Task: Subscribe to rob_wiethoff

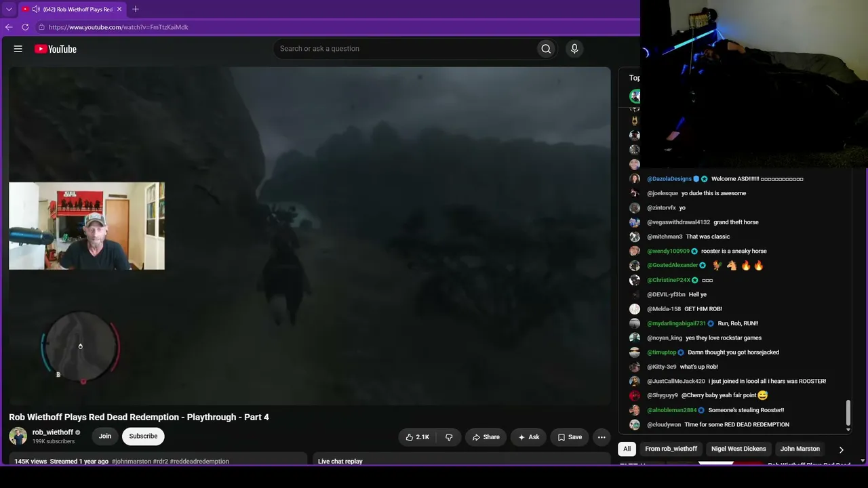Action: [x=143, y=436]
